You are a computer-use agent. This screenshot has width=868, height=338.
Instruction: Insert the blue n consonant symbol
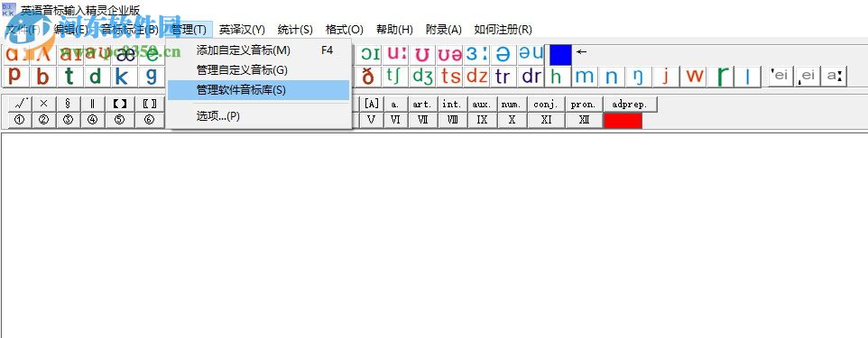[612, 76]
